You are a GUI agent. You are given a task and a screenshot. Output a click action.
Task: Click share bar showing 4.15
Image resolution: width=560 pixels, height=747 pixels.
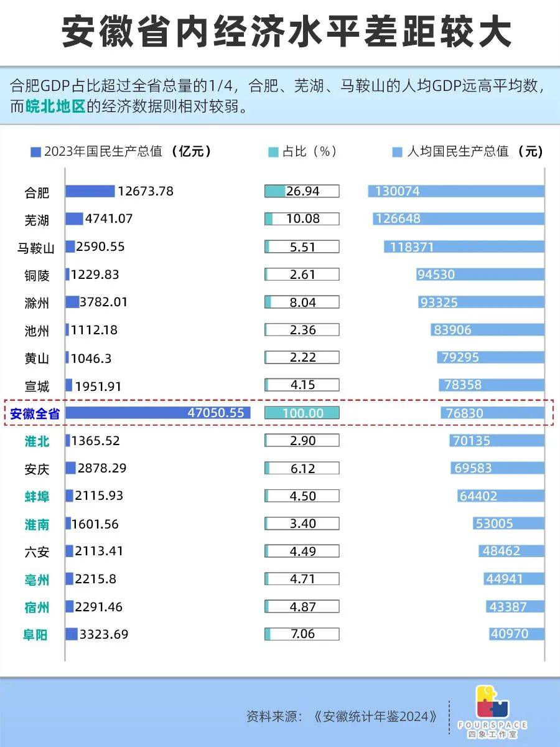tap(302, 385)
